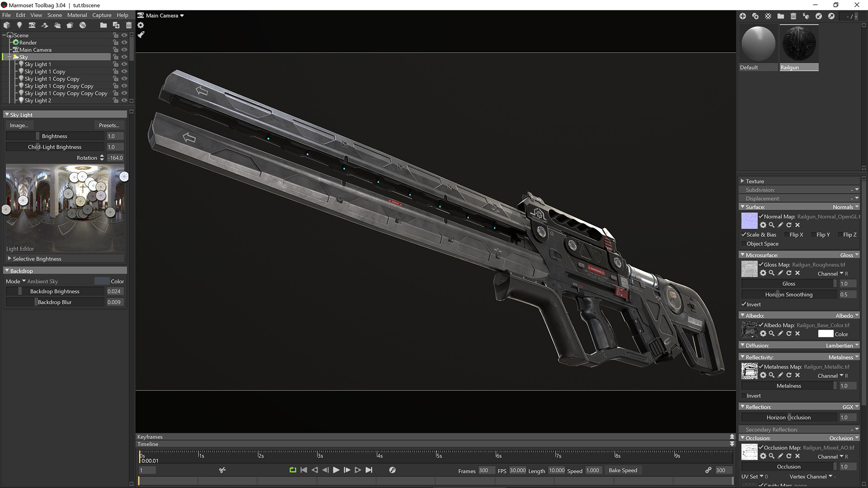868x488 pixels.
Task: Edit the Metalness Map with pencil icon
Action: pyautogui.click(x=780, y=375)
